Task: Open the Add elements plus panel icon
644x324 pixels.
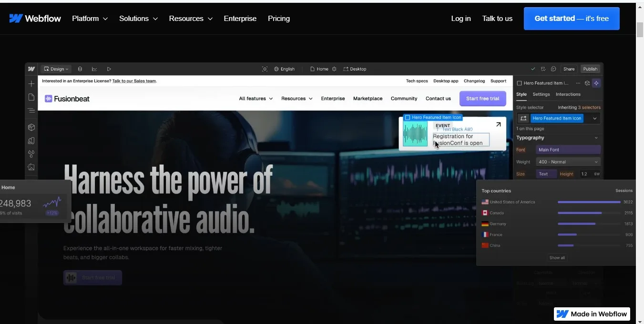Action: [x=31, y=84]
